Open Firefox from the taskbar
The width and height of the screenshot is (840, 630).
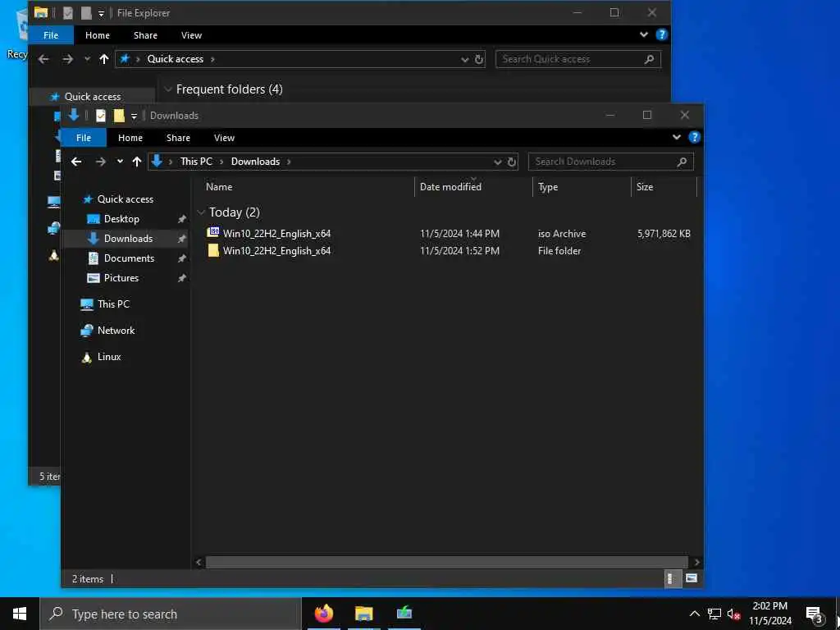(x=323, y=613)
